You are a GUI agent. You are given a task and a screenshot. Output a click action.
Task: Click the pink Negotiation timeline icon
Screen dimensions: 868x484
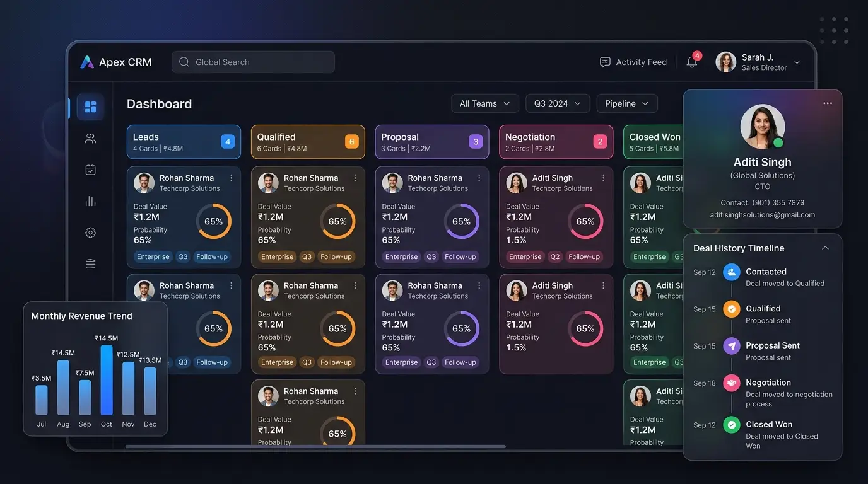[x=732, y=383]
